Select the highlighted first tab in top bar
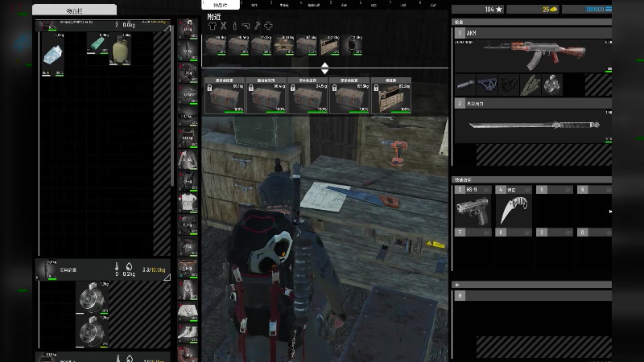Screen dimensions: 644x362 [221, 5]
